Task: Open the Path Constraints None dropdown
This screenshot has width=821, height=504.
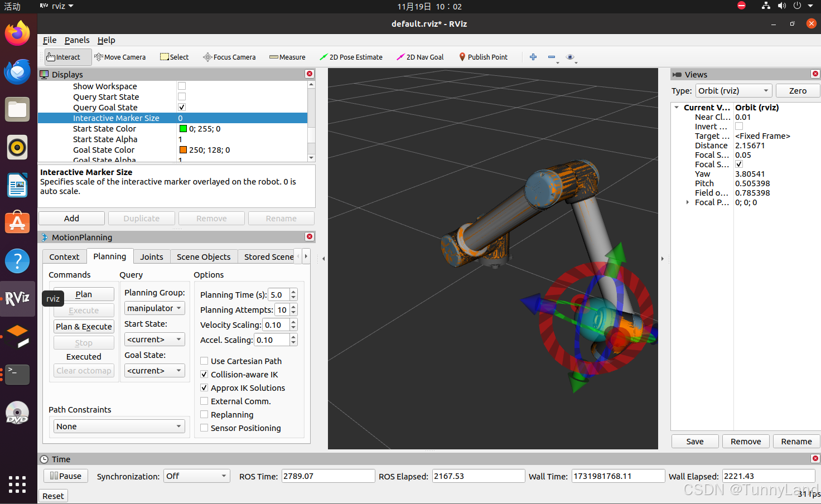Action: pyautogui.click(x=119, y=427)
